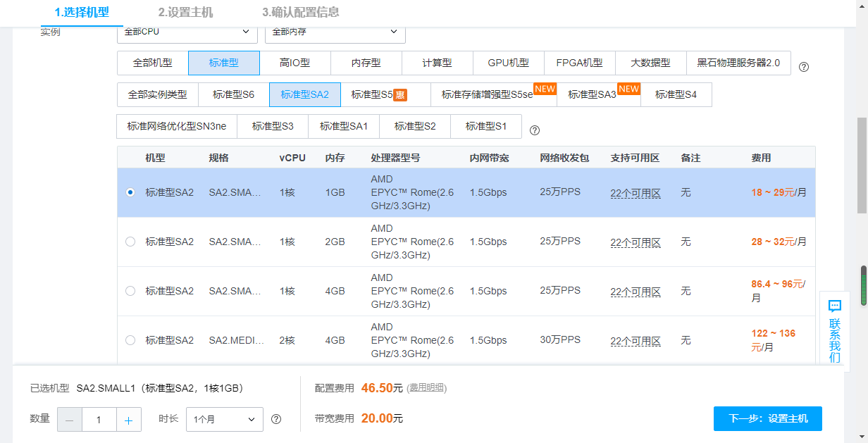Viewport: 868px width, 443px height.
Task: Click the quantity input field
Action: (x=99, y=420)
